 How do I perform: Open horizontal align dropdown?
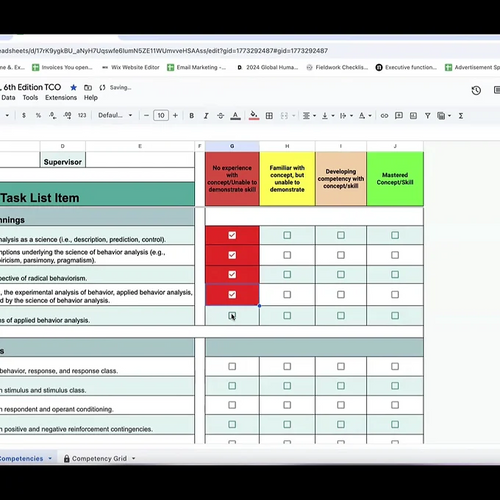point(309,115)
